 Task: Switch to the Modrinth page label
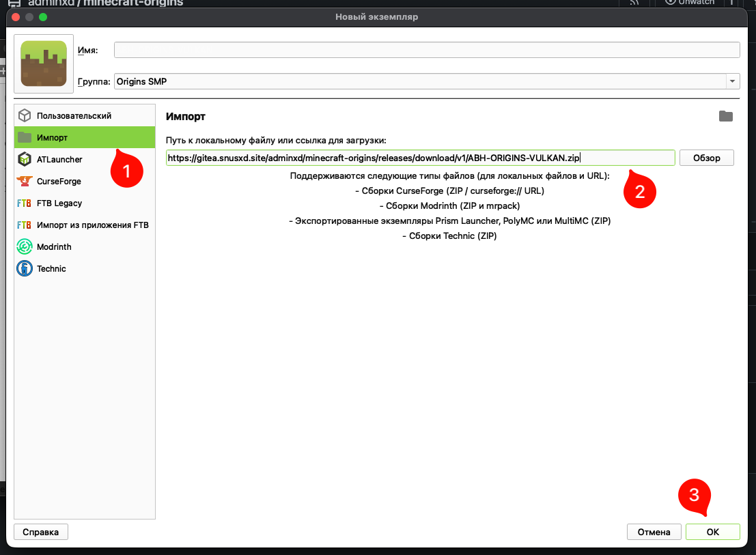coord(54,247)
